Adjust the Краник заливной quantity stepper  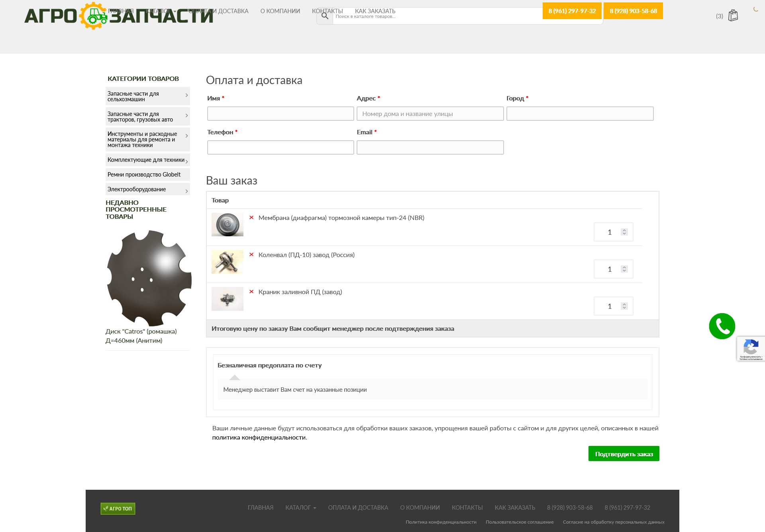624,306
